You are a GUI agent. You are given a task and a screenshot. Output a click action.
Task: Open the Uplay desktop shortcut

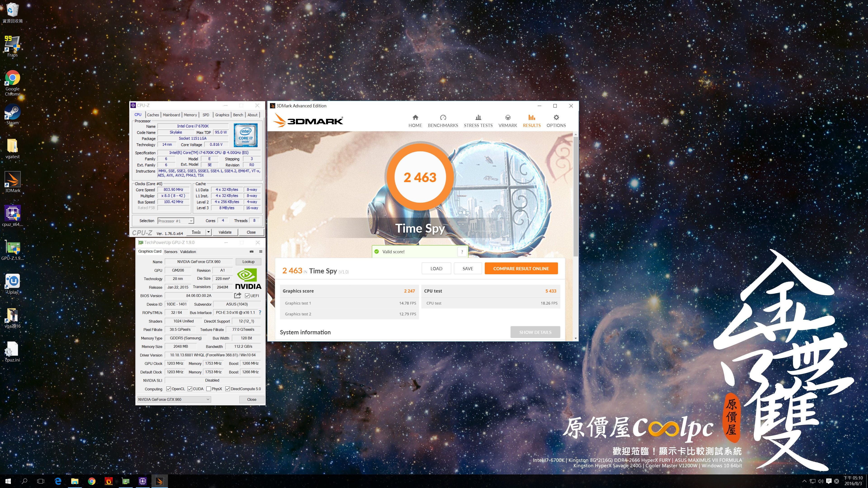coord(12,284)
